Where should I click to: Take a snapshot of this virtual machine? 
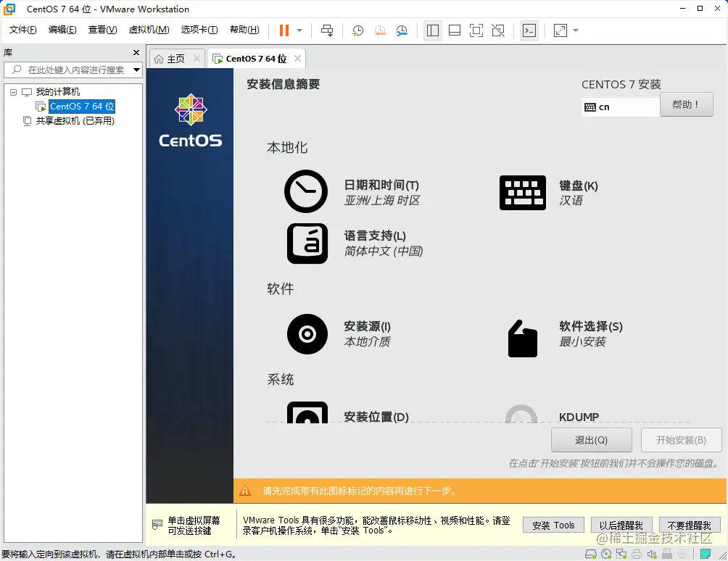[357, 30]
